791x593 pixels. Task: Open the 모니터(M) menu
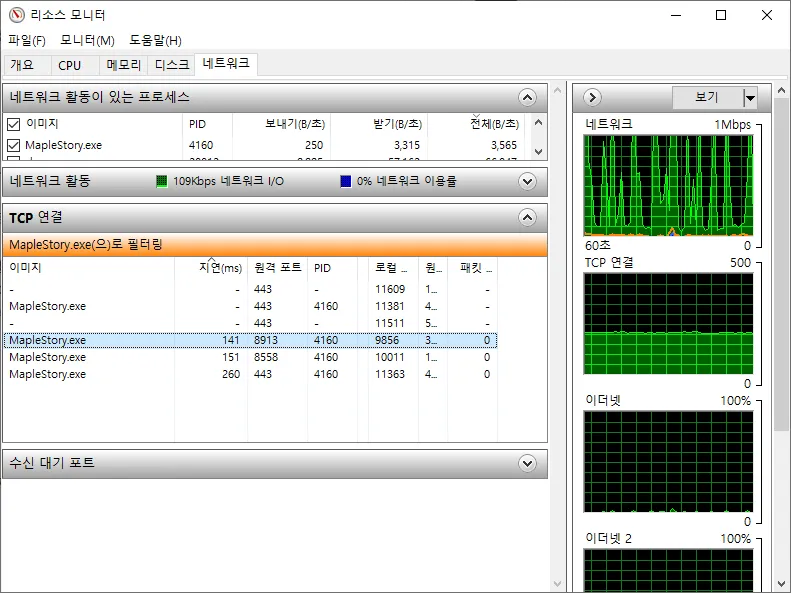[87, 40]
